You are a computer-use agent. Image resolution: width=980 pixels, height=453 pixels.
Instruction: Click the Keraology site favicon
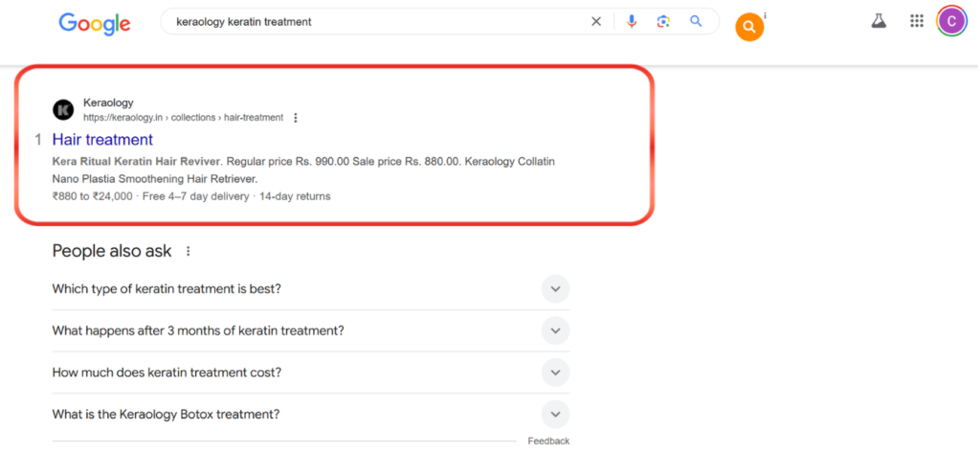click(x=63, y=110)
